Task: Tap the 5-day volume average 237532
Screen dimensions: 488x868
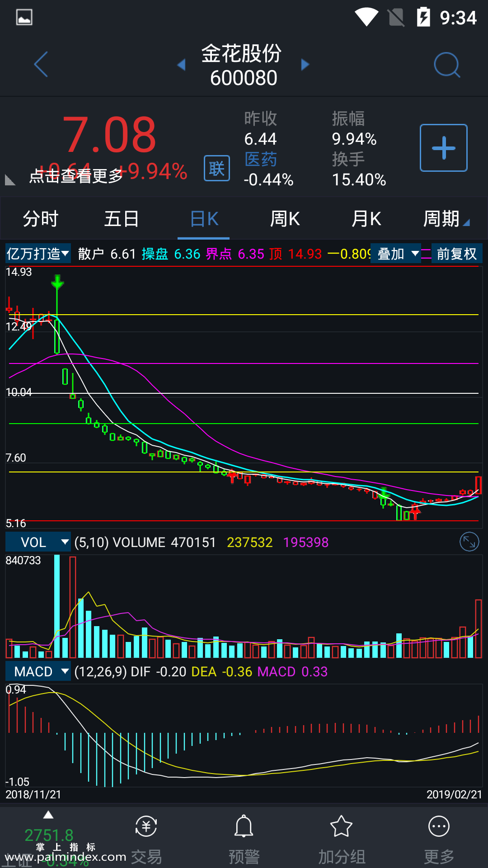Action: click(249, 542)
